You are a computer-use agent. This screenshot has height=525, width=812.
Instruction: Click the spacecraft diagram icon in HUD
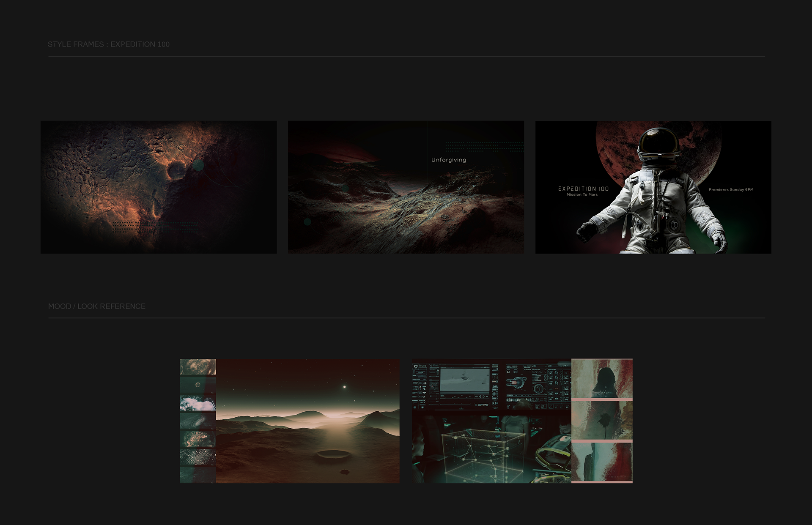[x=517, y=383]
